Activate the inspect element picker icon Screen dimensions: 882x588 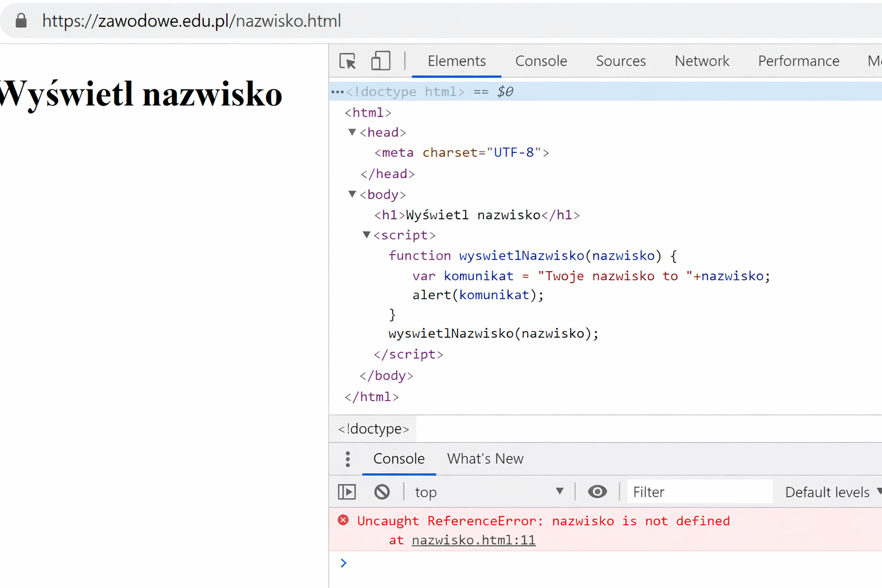347,61
